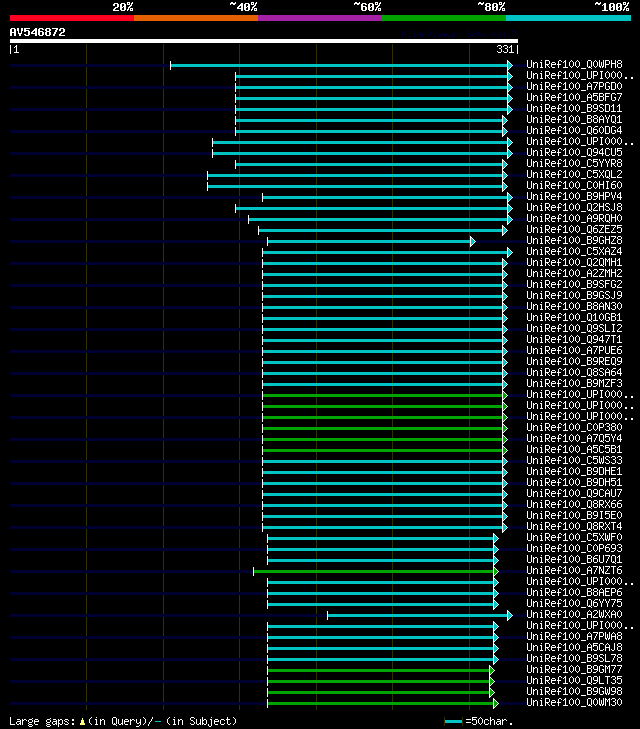Select the UniRef100_A7NZT6 label

pos(574,570)
